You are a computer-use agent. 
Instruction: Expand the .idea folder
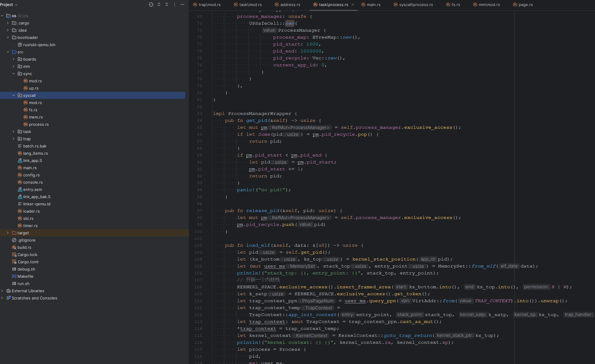[8, 30]
